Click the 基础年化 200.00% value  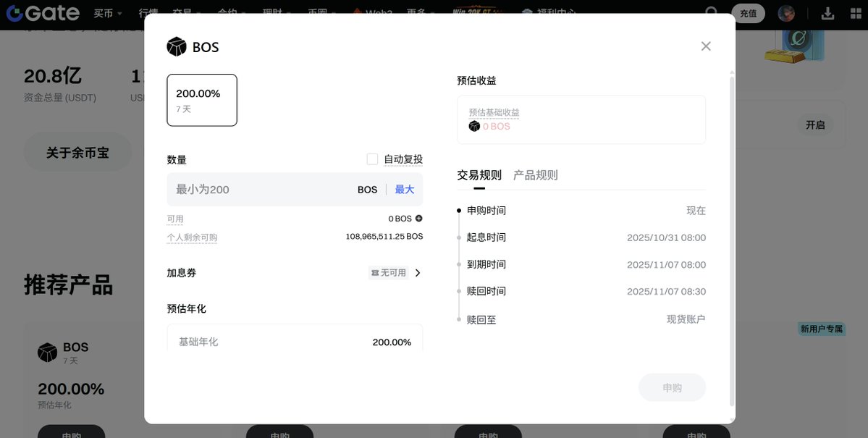click(x=392, y=342)
